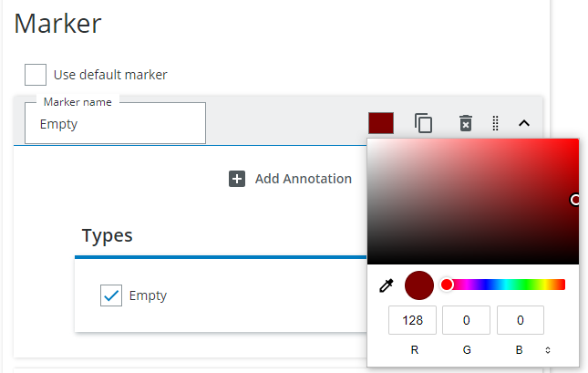Click the saturation gradient picker handle

pos(575,199)
